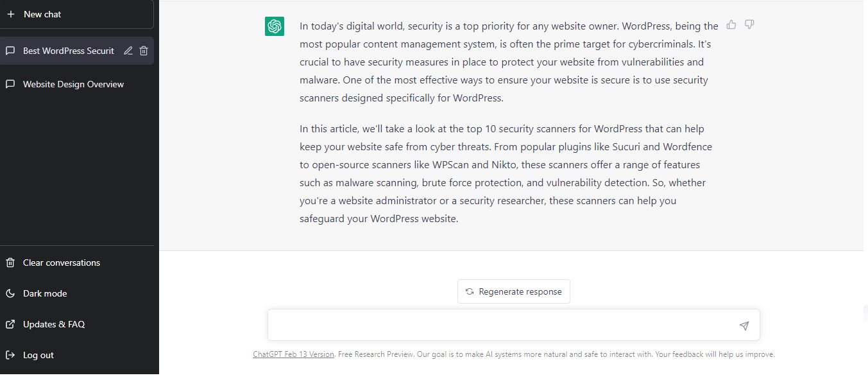This screenshot has width=868, height=380.
Task: Open the ChatGPT Feb 13 Version link
Action: coord(294,354)
